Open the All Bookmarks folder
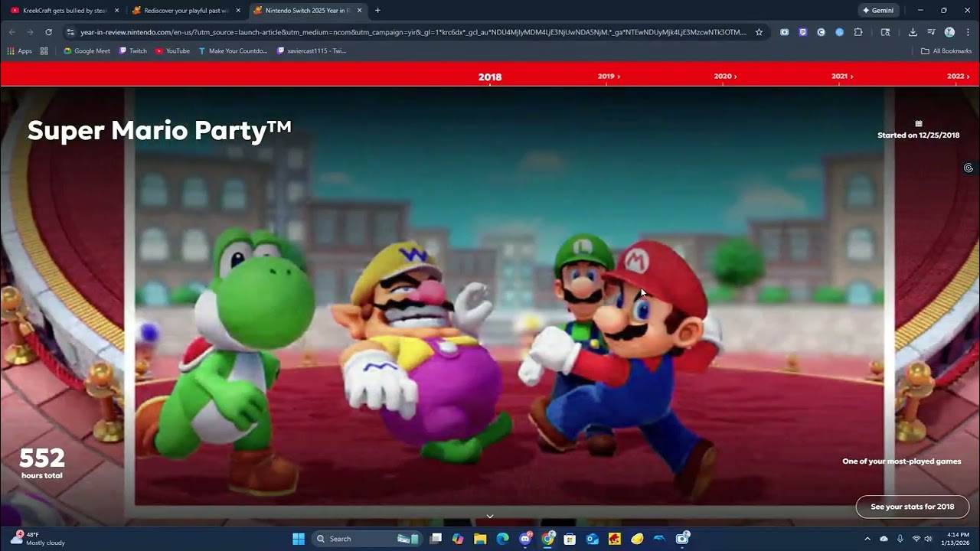This screenshot has width=980, height=551. (946, 51)
